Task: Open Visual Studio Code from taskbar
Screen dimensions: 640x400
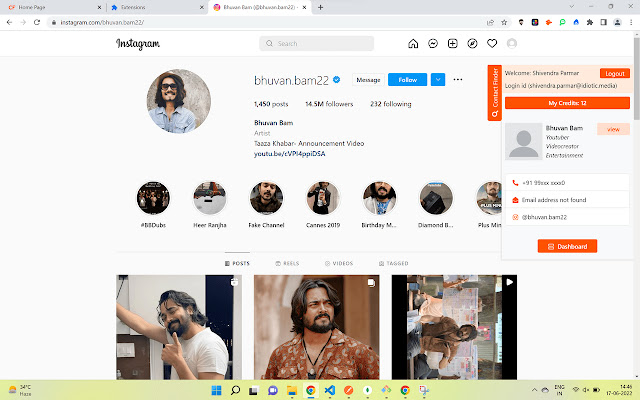Action: [329, 390]
